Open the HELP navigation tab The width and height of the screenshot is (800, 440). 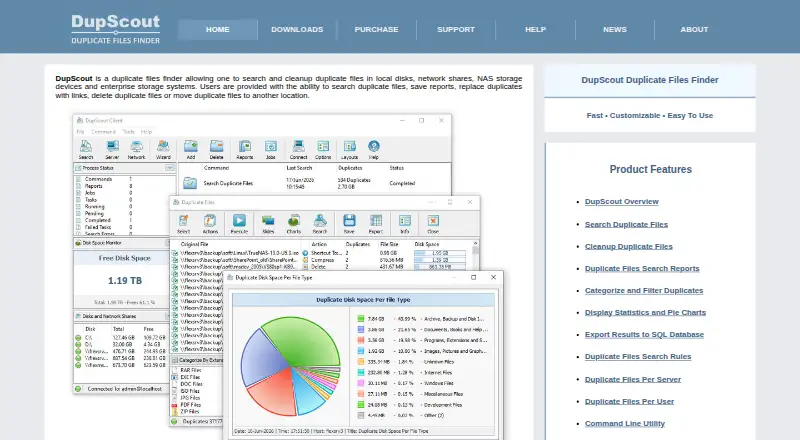coord(535,30)
